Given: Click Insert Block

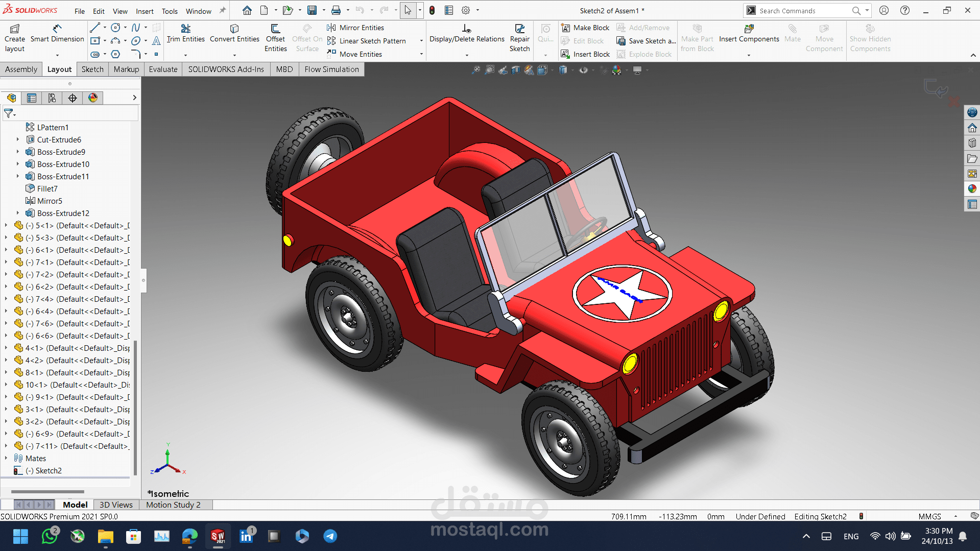Looking at the screenshot, I should [585, 54].
